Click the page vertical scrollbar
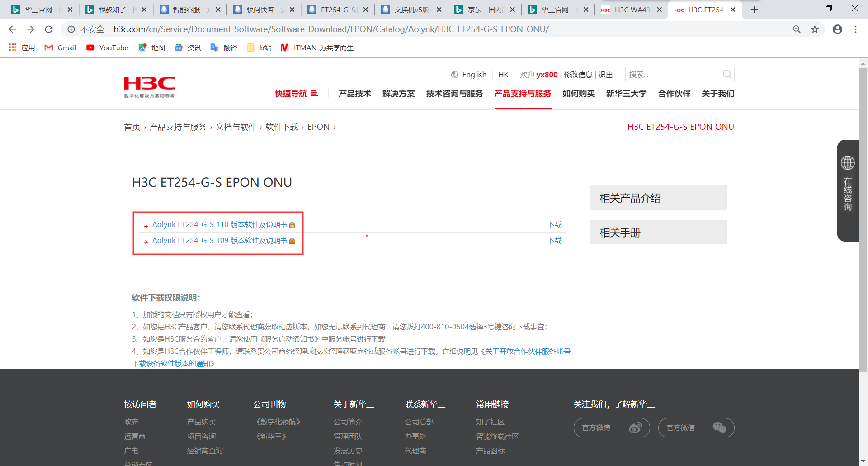 point(863,220)
